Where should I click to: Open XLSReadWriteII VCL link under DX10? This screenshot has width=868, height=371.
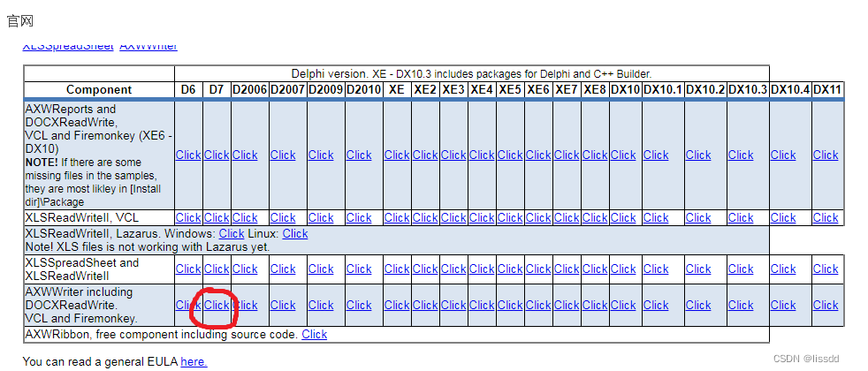(x=623, y=218)
